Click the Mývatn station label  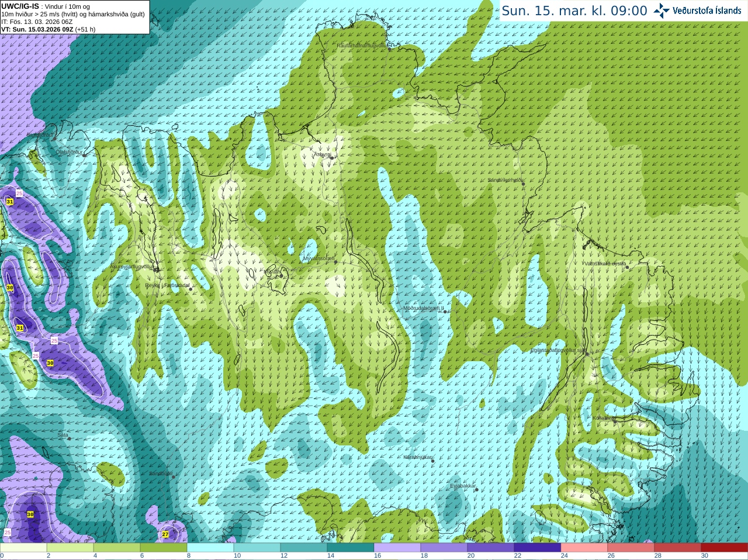click(x=272, y=272)
